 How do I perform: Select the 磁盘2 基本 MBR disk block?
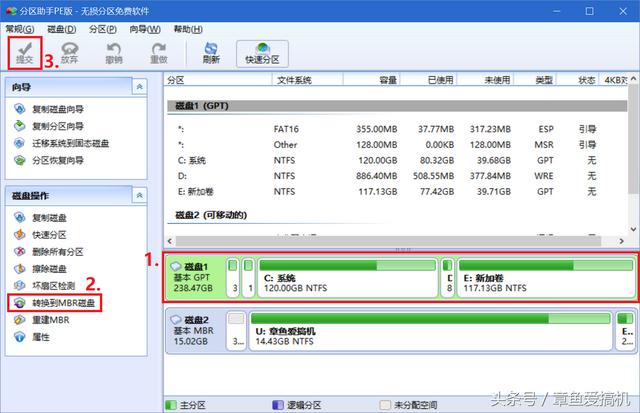195,330
